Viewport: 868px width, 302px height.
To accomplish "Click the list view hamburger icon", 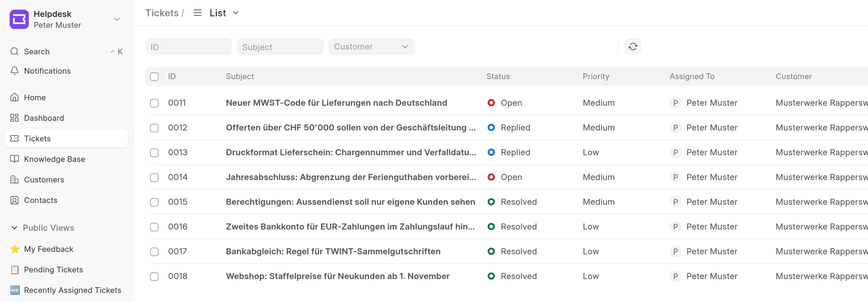I will (x=198, y=13).
